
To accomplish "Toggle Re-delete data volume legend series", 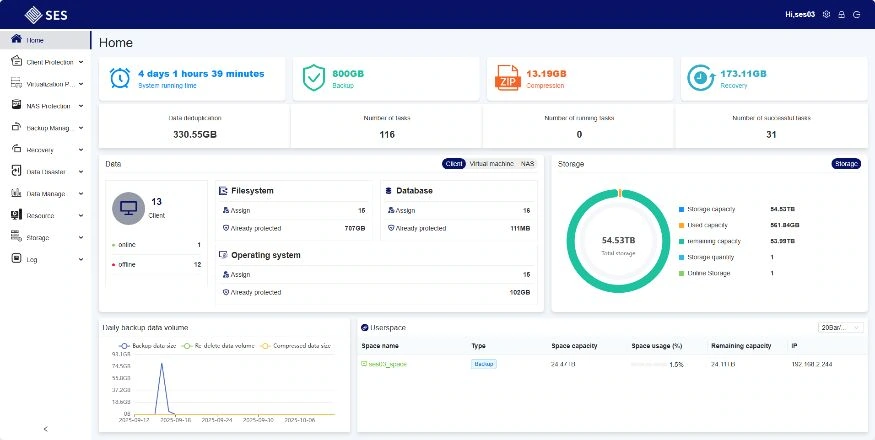I will click(x=219, y=346).
